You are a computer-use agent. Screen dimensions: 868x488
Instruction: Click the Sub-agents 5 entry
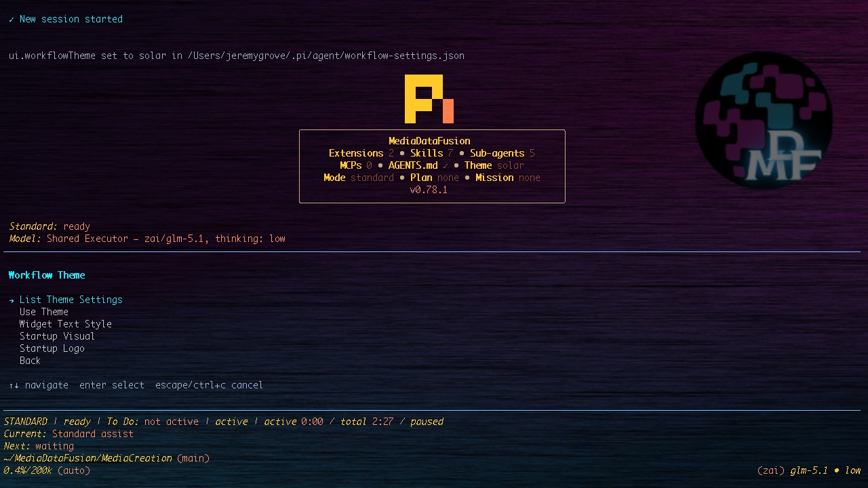coord(502,153)
